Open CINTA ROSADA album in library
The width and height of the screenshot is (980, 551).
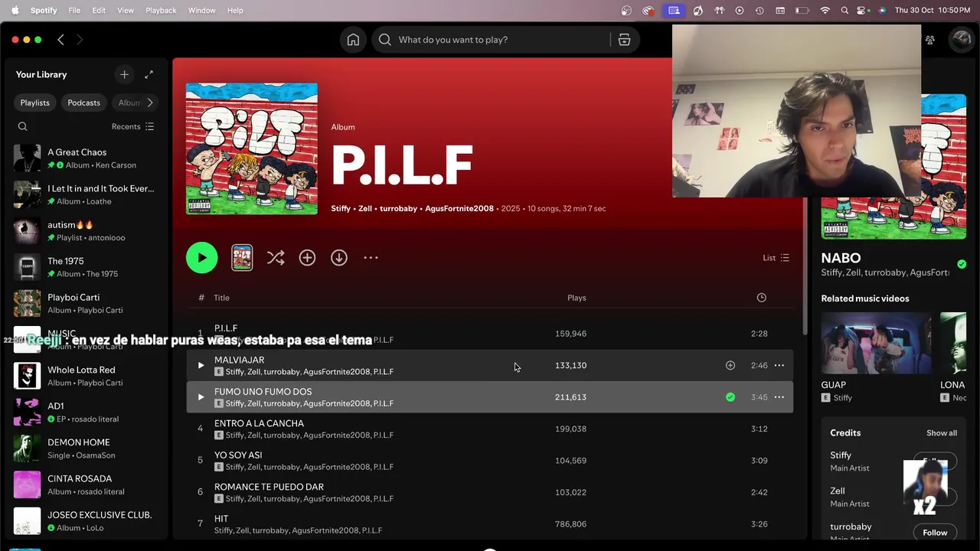(85, 484)
